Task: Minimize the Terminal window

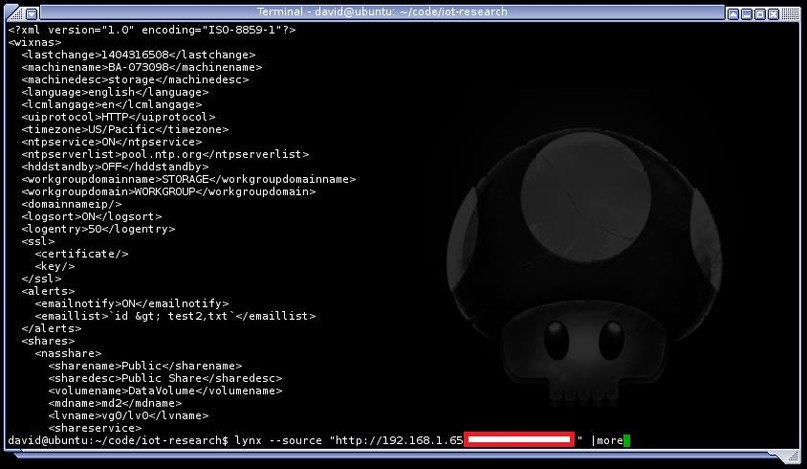Action: (746, 14)
